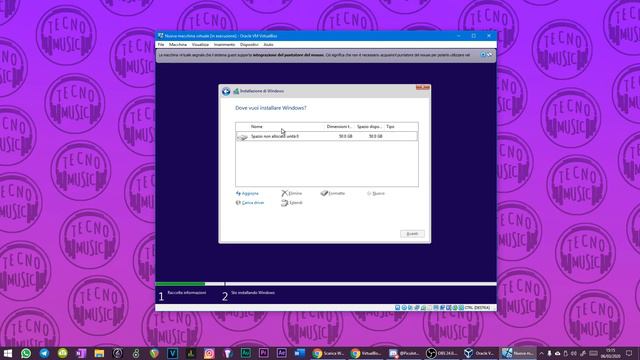Open WhatsApp from the taskbar
The height and width of the screenshot is (360, 640).
pyautogui.click(x=26, y=353)
